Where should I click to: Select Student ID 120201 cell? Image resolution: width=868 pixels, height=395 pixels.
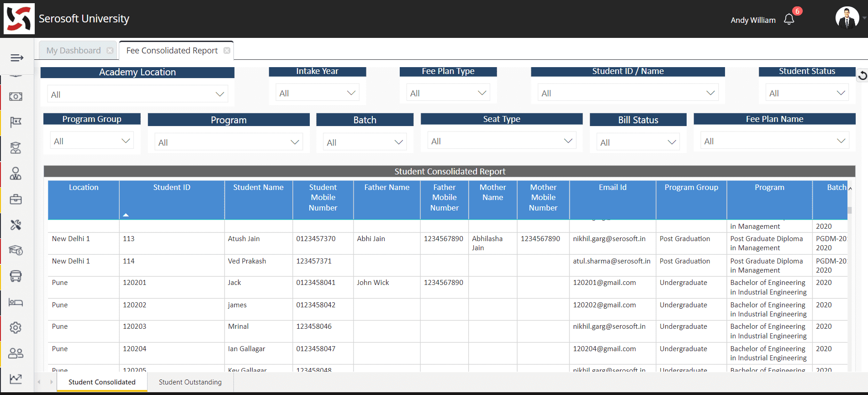coord(172,287)
